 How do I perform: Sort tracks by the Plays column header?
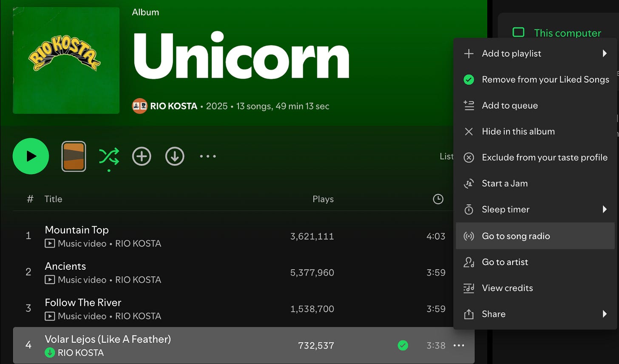point(323,199)
